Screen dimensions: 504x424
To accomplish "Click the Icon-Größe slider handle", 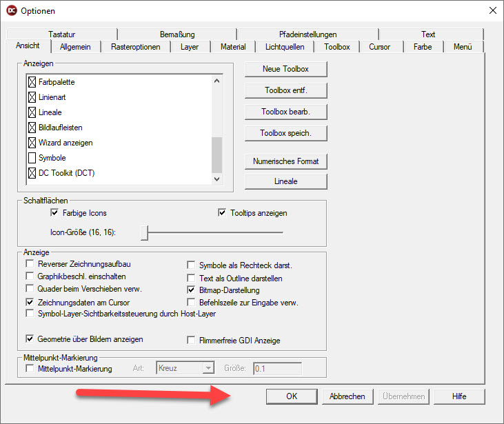I will [x=145, y=233].
